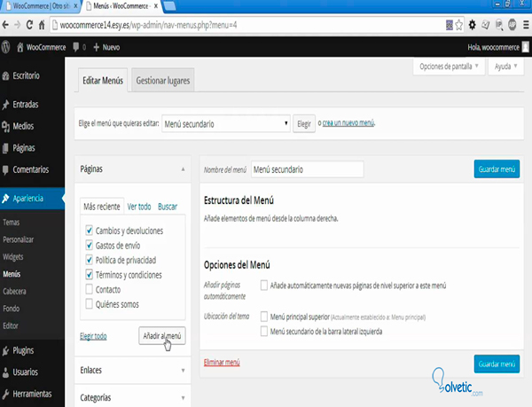The width and height of the screenshot is (532, 407).
Task: Click the Apariencia brush icon
Action: 5,199
